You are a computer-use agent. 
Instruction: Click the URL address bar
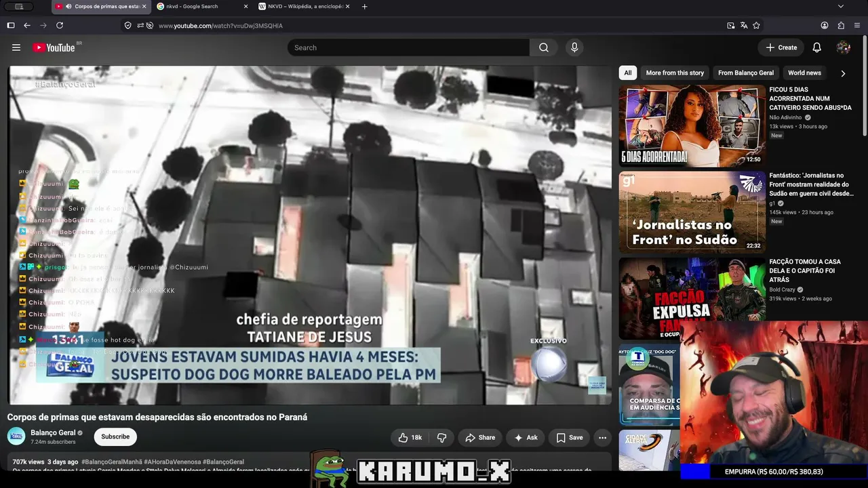[x=434, y=26]
